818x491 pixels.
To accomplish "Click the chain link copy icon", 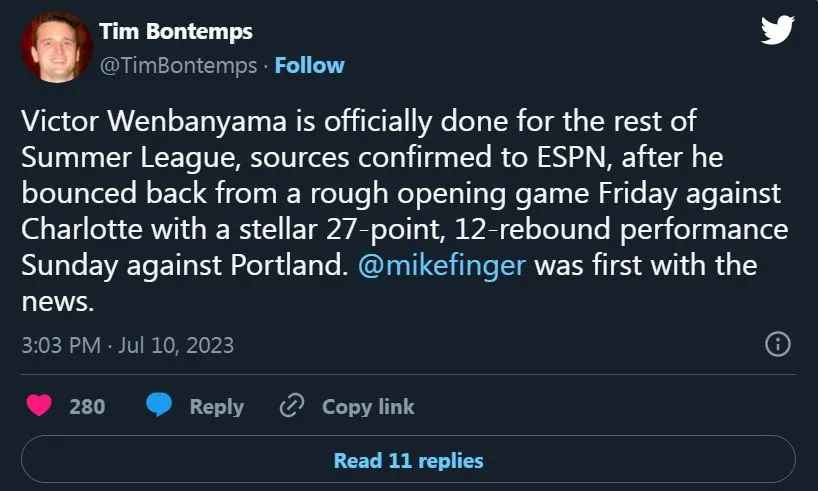I will coord(291,406).
